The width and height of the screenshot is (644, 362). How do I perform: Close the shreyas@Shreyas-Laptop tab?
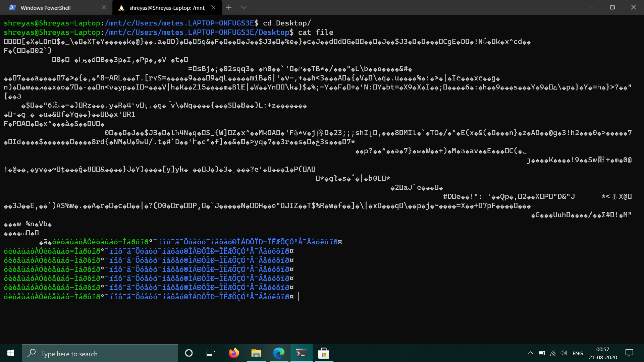click(x=213, y=7)
